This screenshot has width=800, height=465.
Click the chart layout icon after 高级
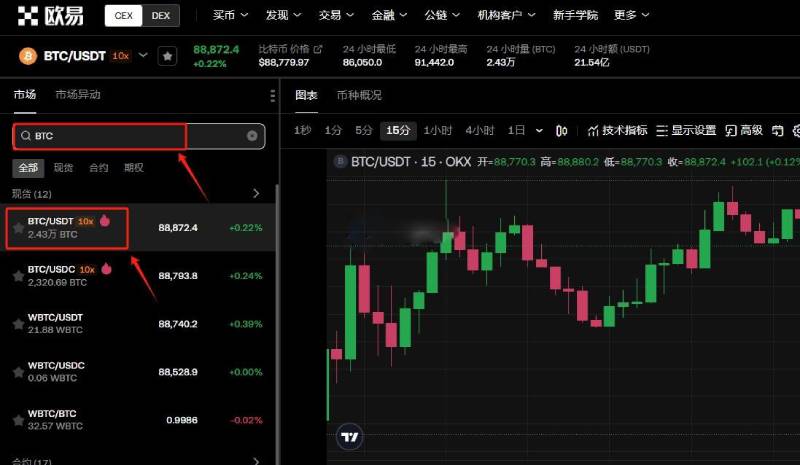coord(778,131)
